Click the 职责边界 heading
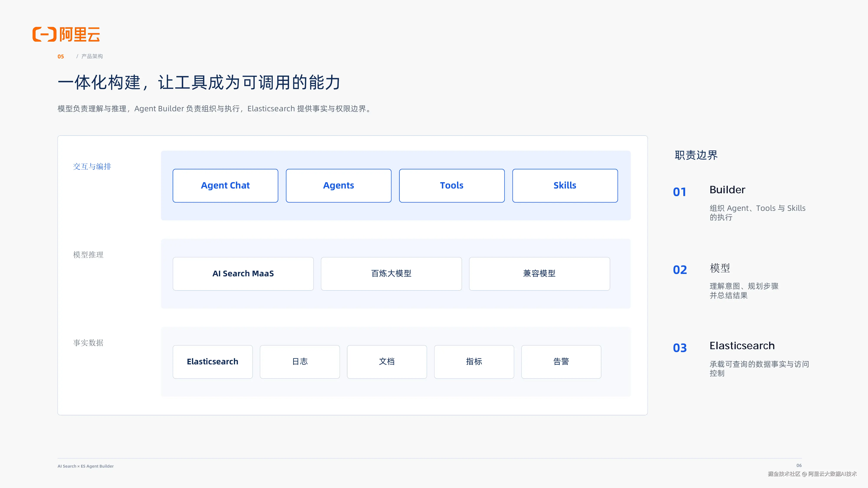The height and width of the screenshot is (488, 868). point(696,155)
